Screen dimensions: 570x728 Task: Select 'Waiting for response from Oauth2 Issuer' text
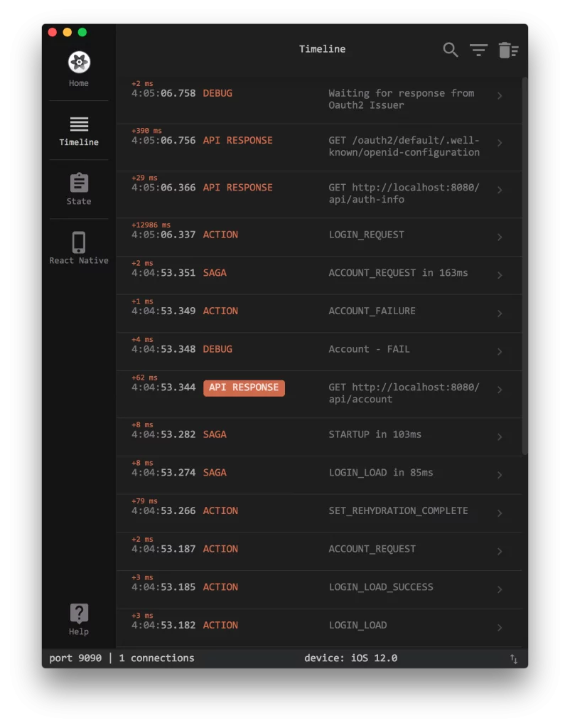tap(402, 100)
